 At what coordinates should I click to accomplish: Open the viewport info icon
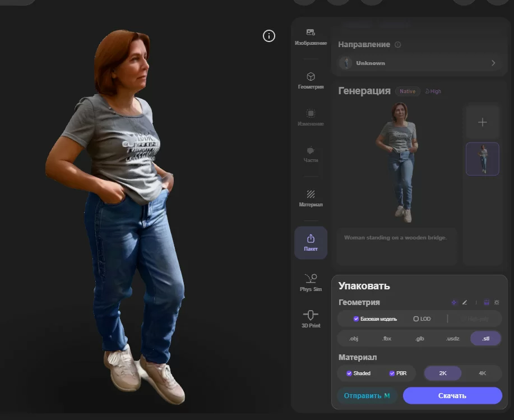[269, 36]
